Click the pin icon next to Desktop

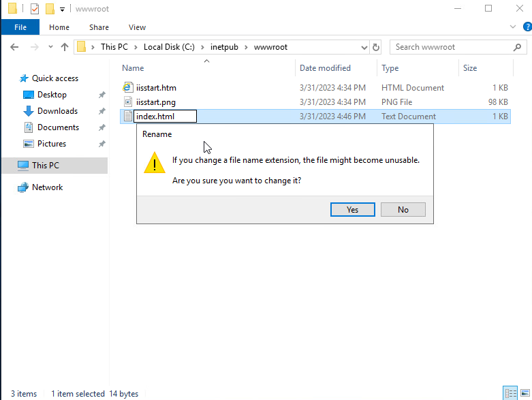[x=101, y=95]
